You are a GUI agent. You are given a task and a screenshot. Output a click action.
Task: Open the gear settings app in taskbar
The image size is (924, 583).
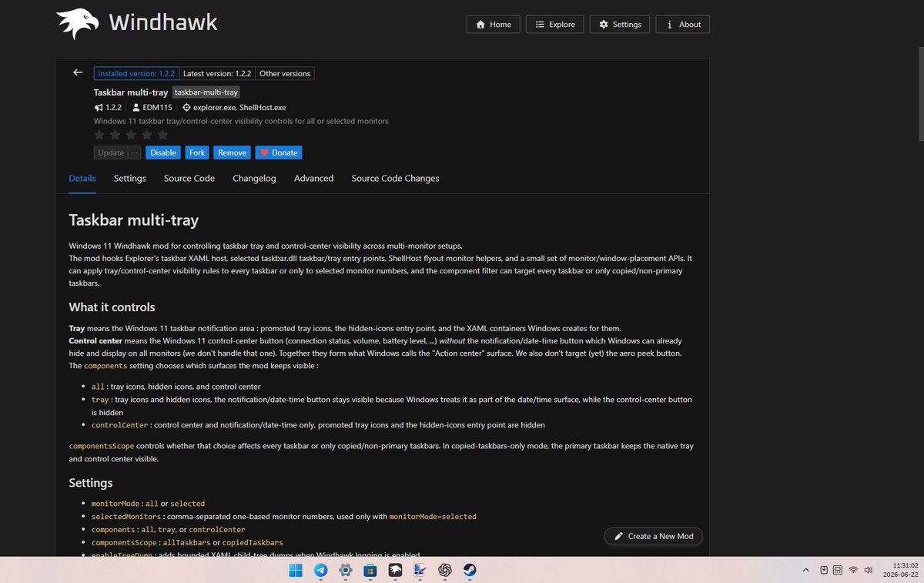click(x=346, y=570)
